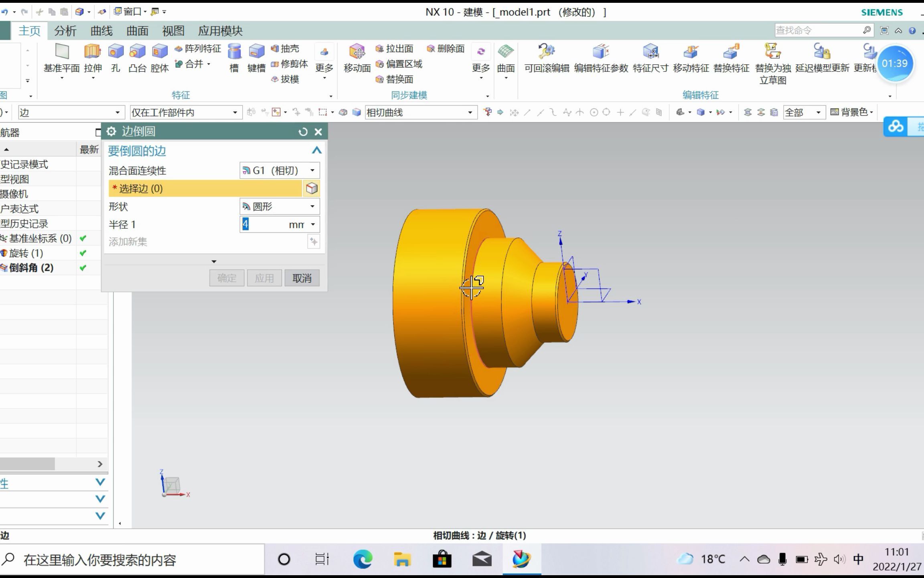Click the 基准平面 datum plane icon

(62, 52)
